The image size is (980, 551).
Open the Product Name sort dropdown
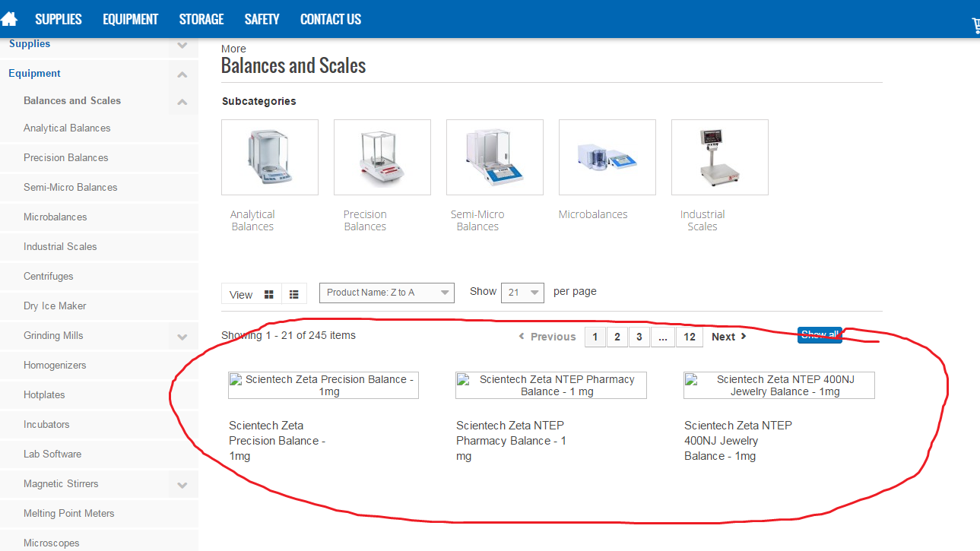pos(387,293)
